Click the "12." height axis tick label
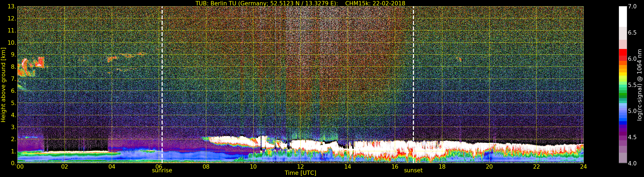Screen dimensions: 644x177 [x=12, y=18]
